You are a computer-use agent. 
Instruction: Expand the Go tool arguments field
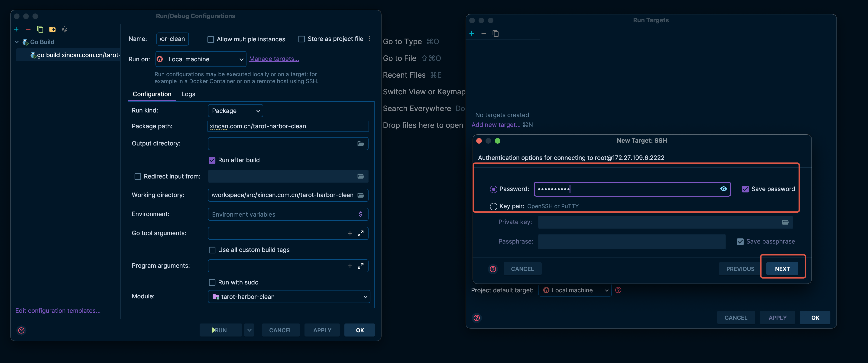360,233
